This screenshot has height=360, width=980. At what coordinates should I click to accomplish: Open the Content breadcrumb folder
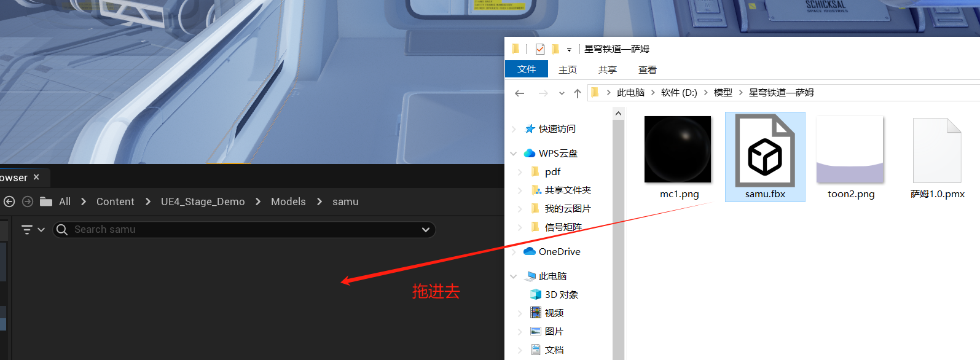[115, 202]
